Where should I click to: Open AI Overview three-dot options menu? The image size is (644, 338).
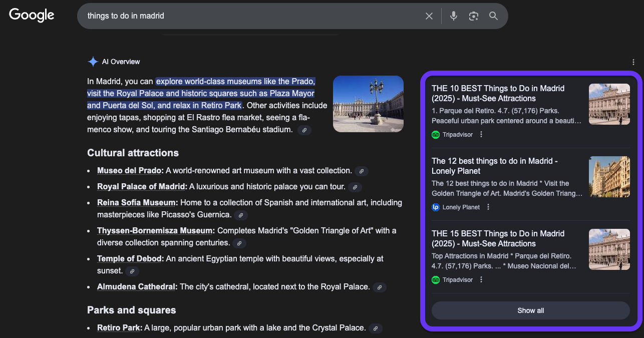tap(633, 62)
